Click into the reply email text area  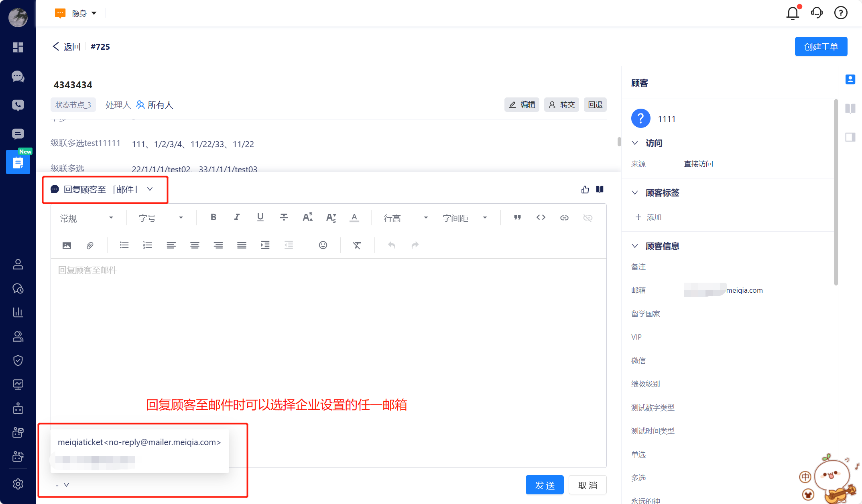[328, 363]
